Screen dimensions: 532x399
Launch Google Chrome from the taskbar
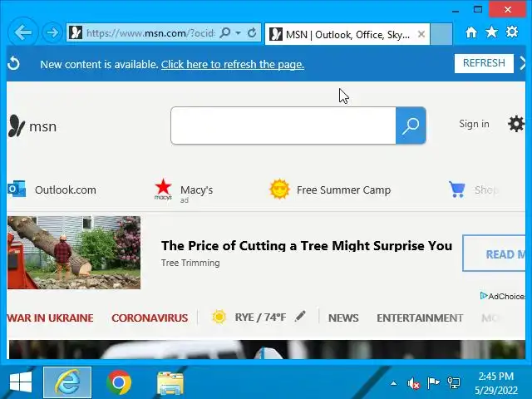(118, 382)
